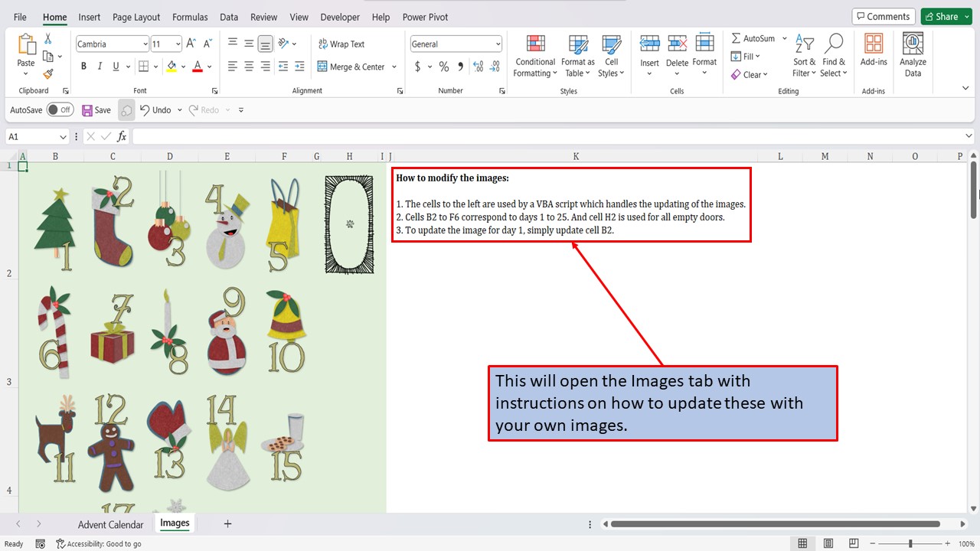Screen dimensions: 980x551
Task: Click the Share button
Action: click(x=946, y=15)
